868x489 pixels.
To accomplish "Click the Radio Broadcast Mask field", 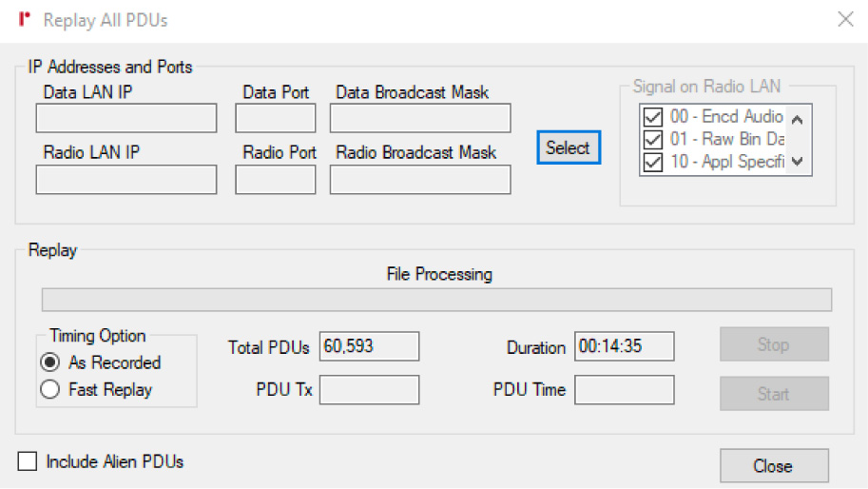I will tap(420, 180).
